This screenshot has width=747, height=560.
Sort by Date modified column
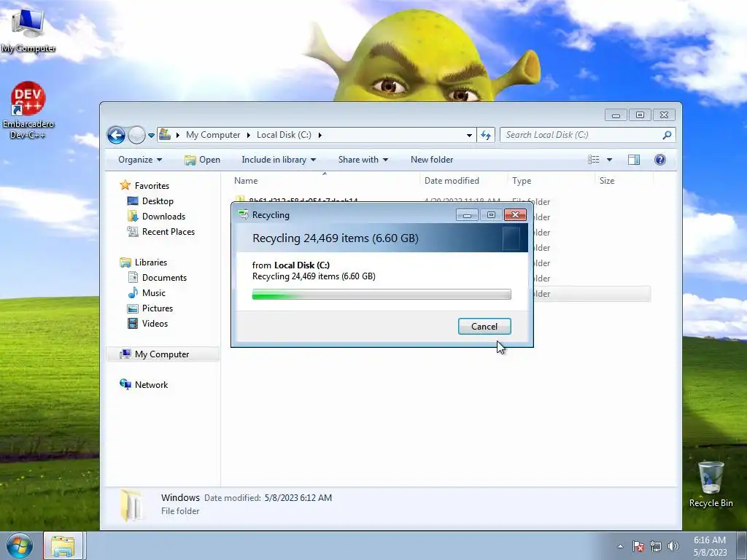coord(452,181)
